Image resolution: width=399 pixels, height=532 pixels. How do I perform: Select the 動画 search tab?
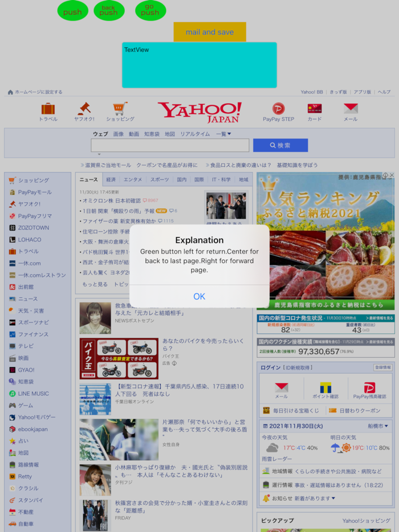[134, 134]
